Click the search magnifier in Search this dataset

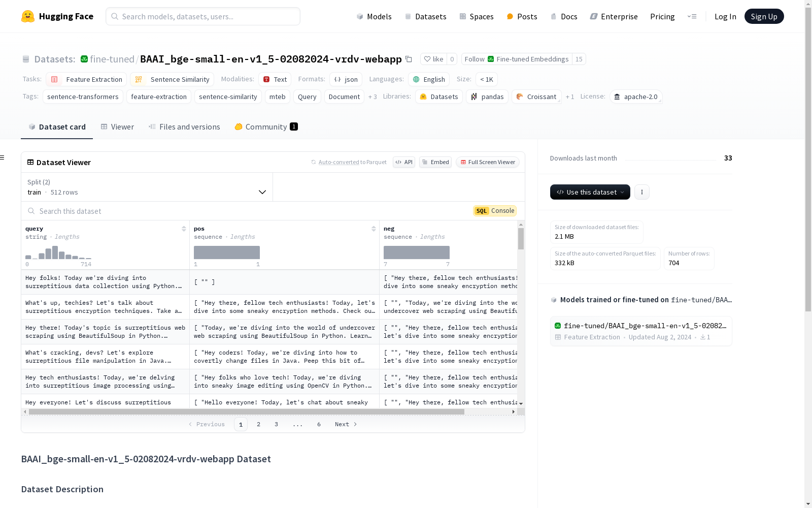coord(31,211)
